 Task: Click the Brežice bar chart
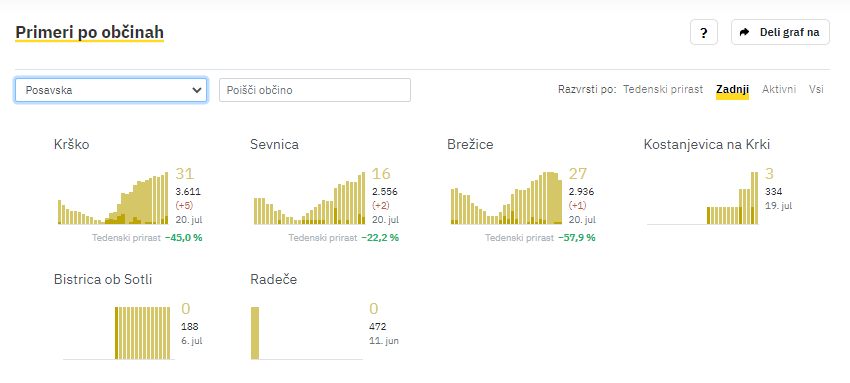tap(506, 198)
